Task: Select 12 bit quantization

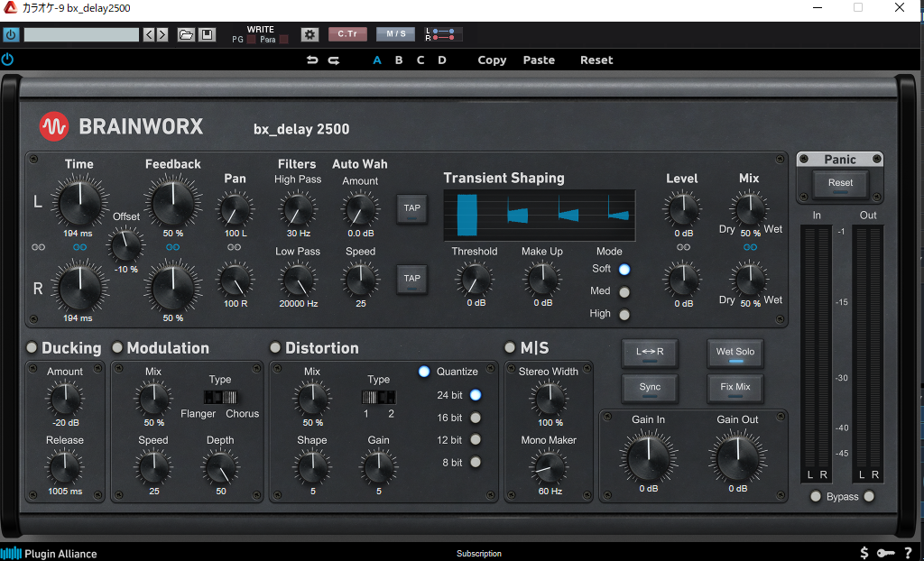Action: (x=475, y=439)
